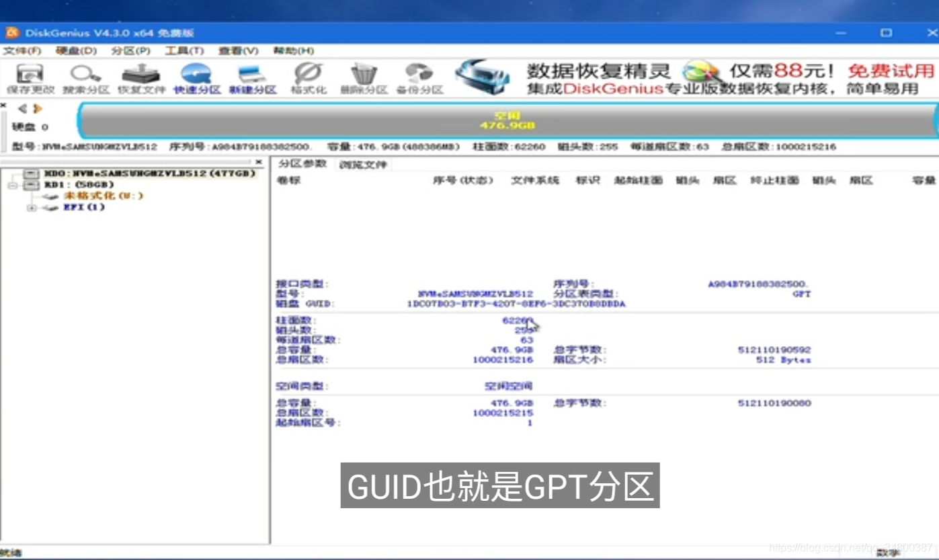Click the 搜索分区 search partition icon
This screenshot has width=939, height=560.
click(x=85, y=79)
